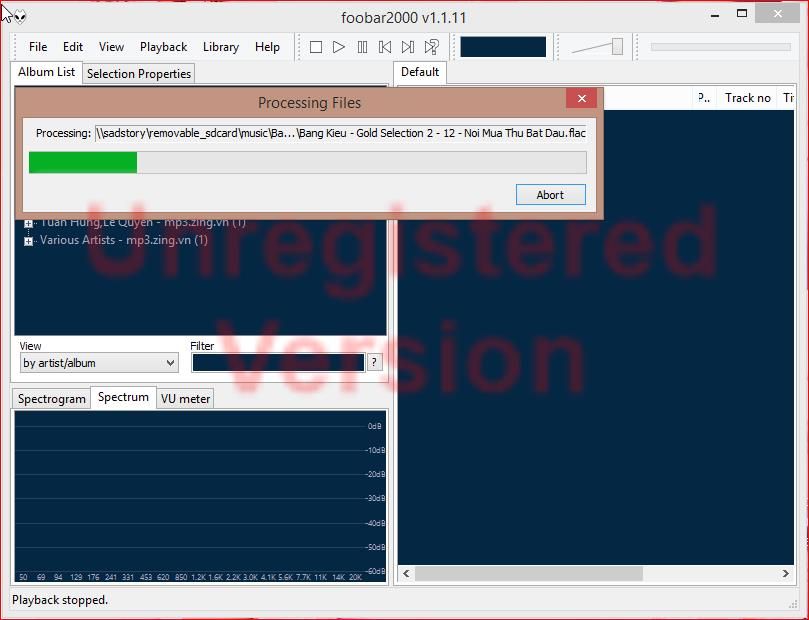Click the green file processing progress bar
This screenshot has height=620, width=809.
308,162
